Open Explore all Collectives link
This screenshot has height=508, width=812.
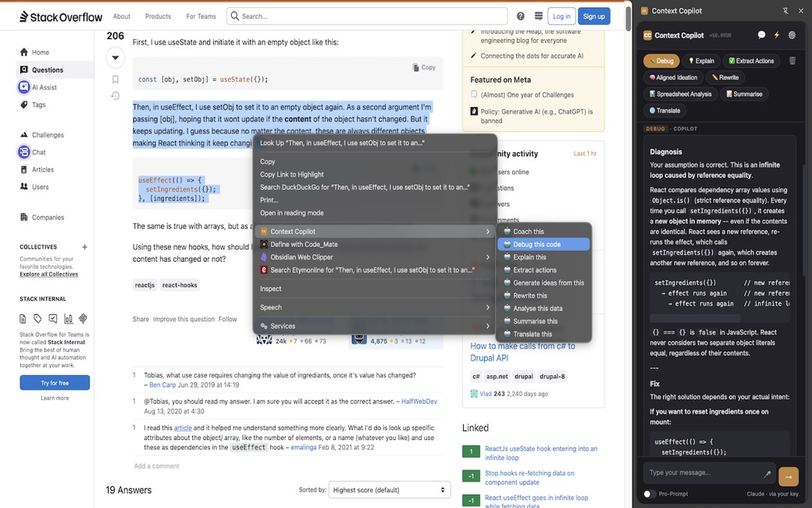48,274
